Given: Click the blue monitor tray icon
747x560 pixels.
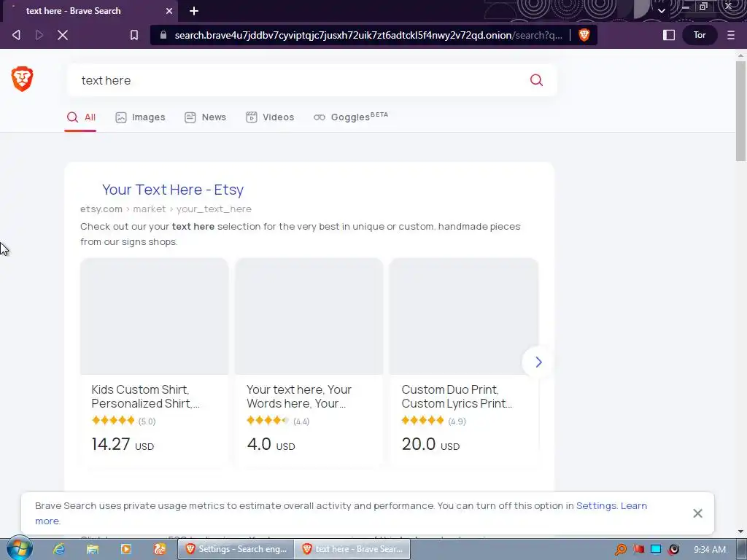Looking at the screenshot, I should (656, 550).
